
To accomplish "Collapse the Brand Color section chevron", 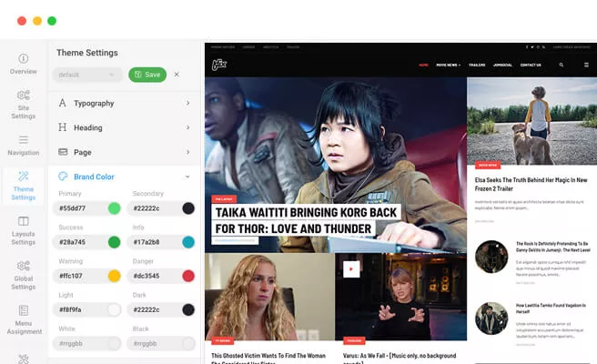I will click(x=187, y=177).
